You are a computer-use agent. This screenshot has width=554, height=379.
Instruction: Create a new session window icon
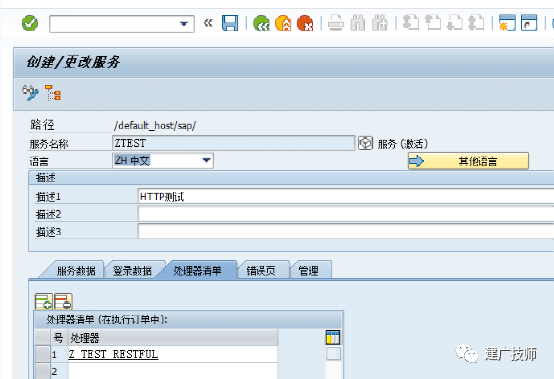tap(507, 23)
